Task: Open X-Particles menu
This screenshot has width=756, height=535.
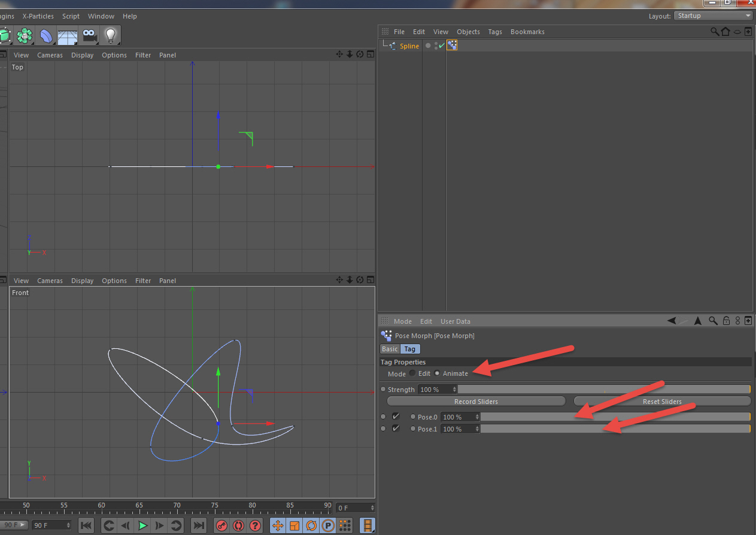Action: [x=38, y=16]
